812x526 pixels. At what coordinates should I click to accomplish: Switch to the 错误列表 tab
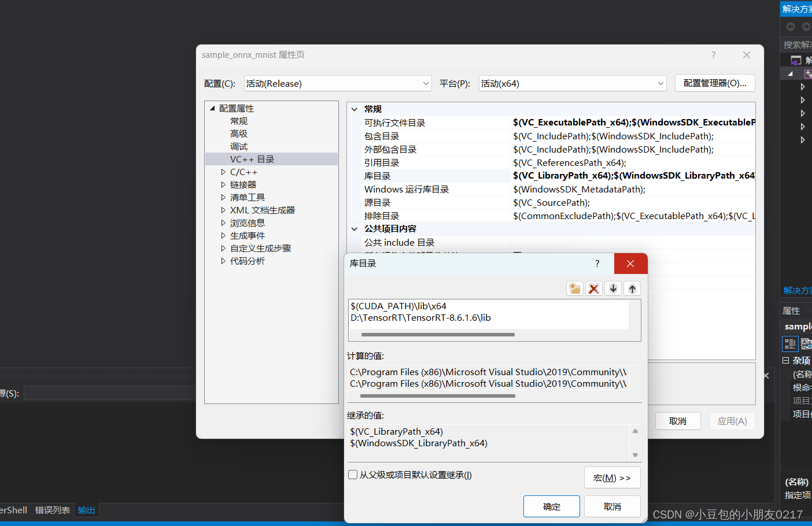[53, 510]
